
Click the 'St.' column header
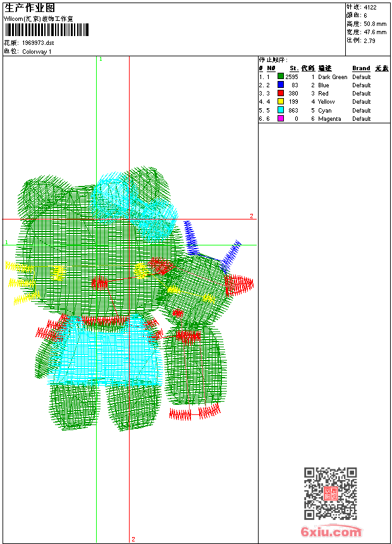294,68
